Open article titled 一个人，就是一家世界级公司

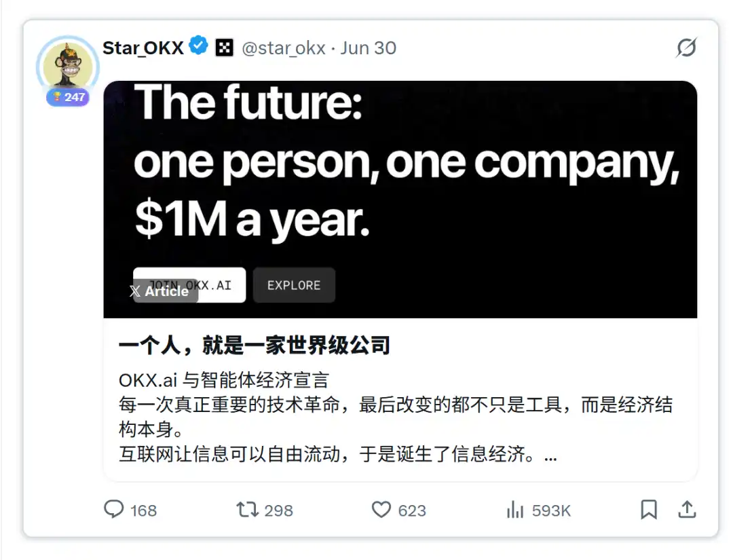(255, 346)
